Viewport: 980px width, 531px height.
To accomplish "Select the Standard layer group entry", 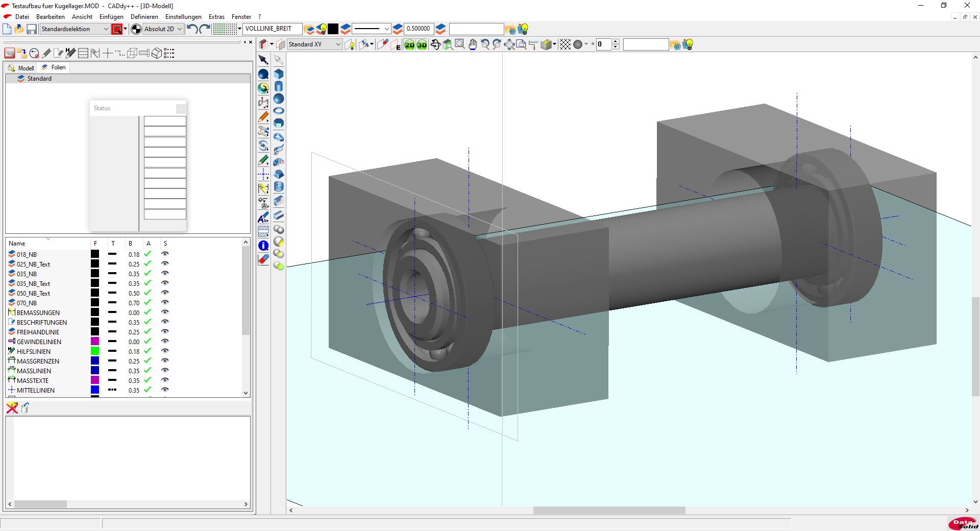I will point(39,79).
